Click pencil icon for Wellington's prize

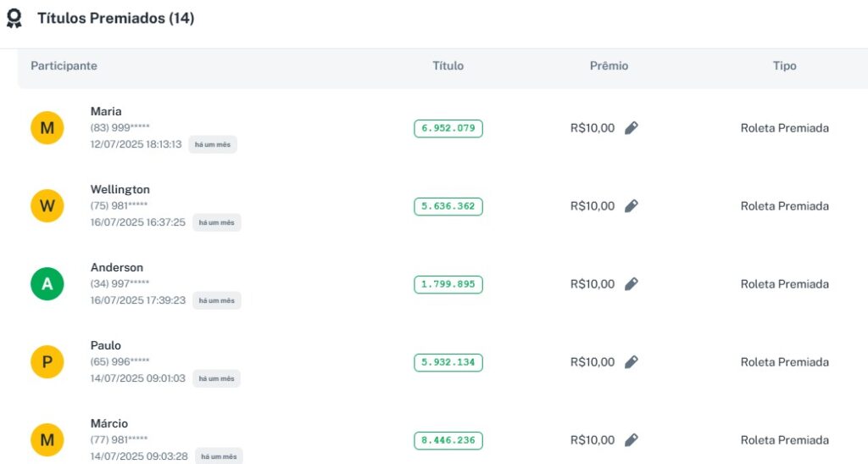pyautogui.click(x=631, y=206)
